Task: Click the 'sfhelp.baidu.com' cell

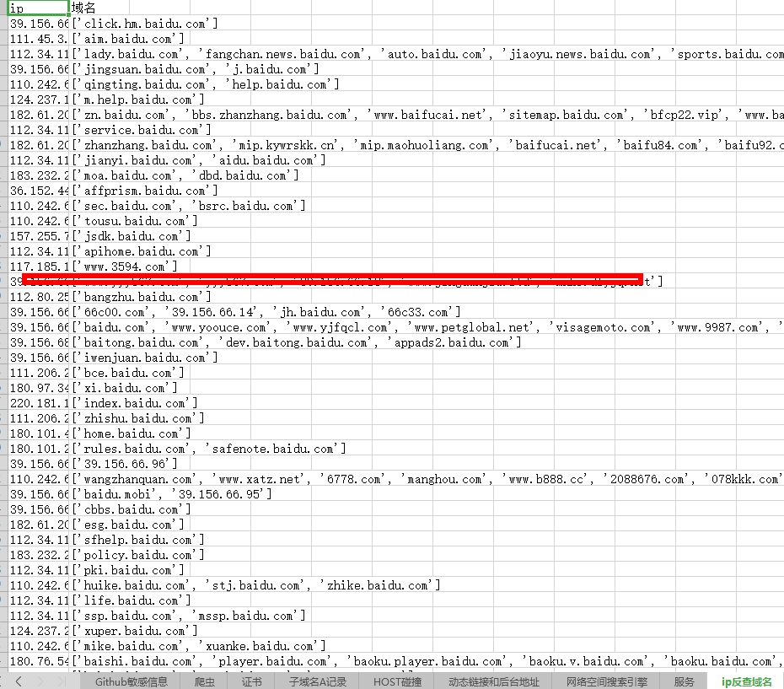Action: 138,540
